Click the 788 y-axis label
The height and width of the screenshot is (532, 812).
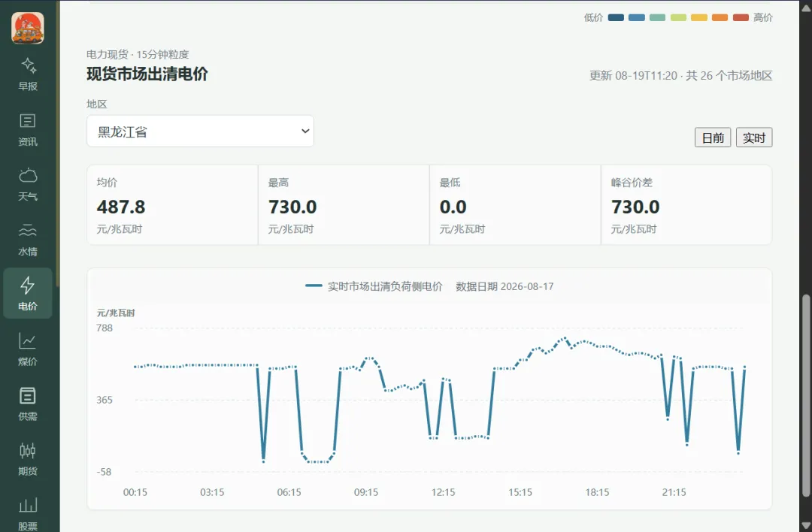point(104,328)
